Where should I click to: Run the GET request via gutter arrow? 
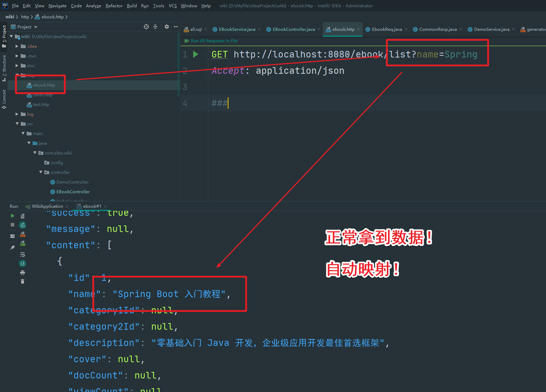coord(196,54)
